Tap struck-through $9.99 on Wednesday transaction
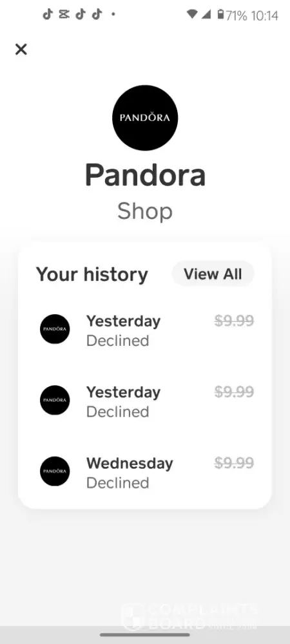The height and width of the screenshot is (644, 290). 234,463
